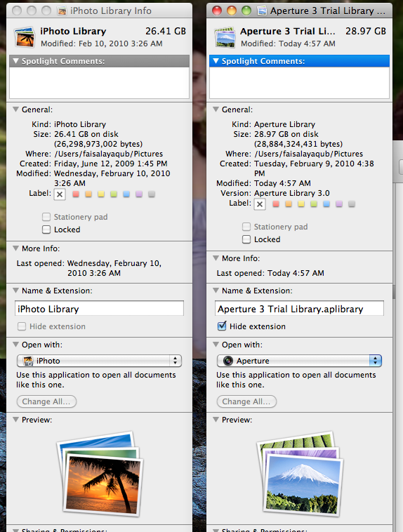Click the '(26,298,973,002 bytes)' size text
403x532 pixels.
tap(98, 144)
